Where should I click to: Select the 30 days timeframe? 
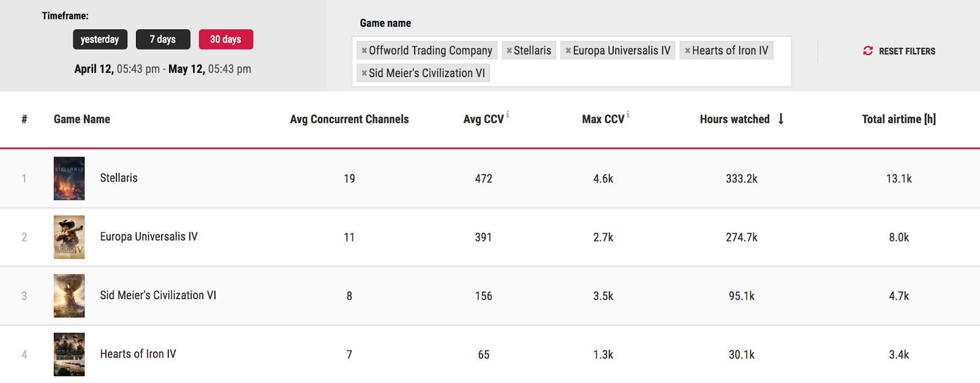click(x=225, y=39)
